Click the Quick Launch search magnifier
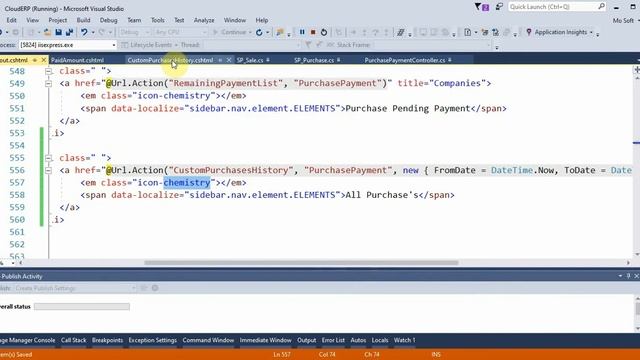Screen dimensions: 640x360 pos(601,7)
